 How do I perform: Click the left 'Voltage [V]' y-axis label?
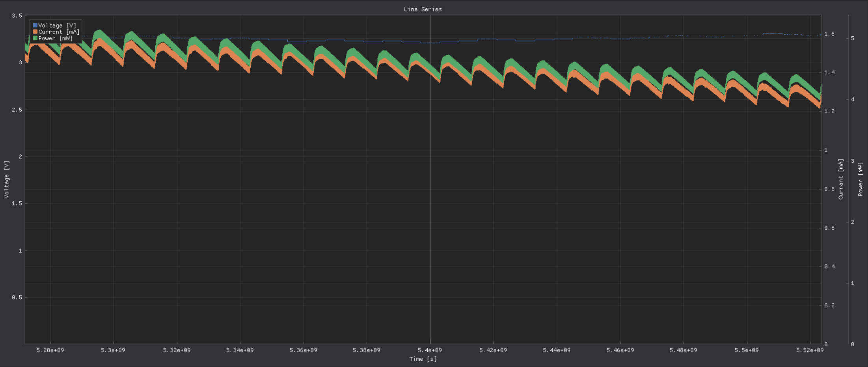click(6, 179)
